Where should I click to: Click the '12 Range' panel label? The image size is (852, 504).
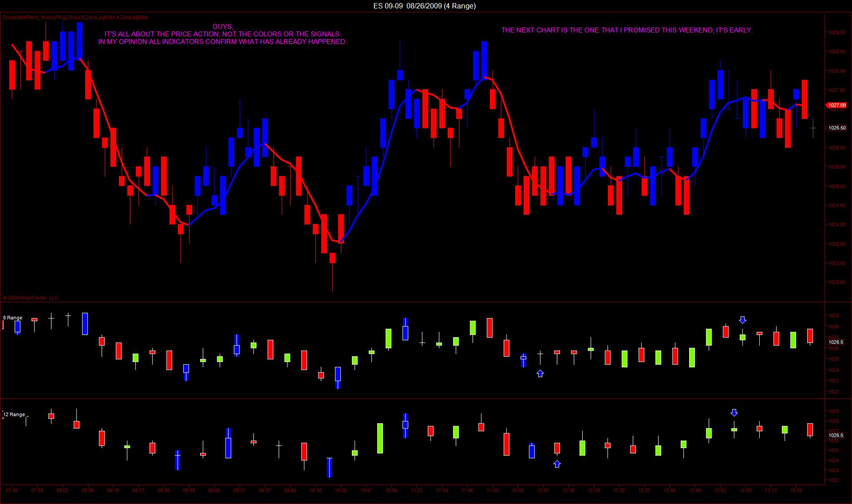[x=14, y=414]
